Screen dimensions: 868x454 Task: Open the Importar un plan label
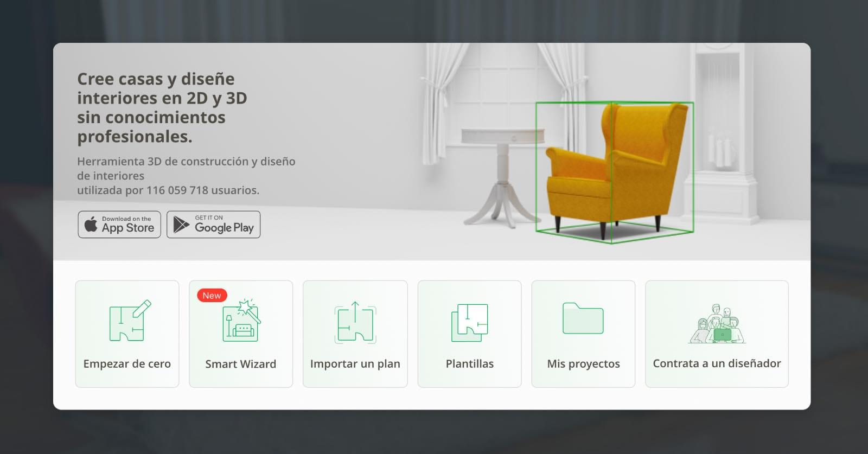click(355, 364)
